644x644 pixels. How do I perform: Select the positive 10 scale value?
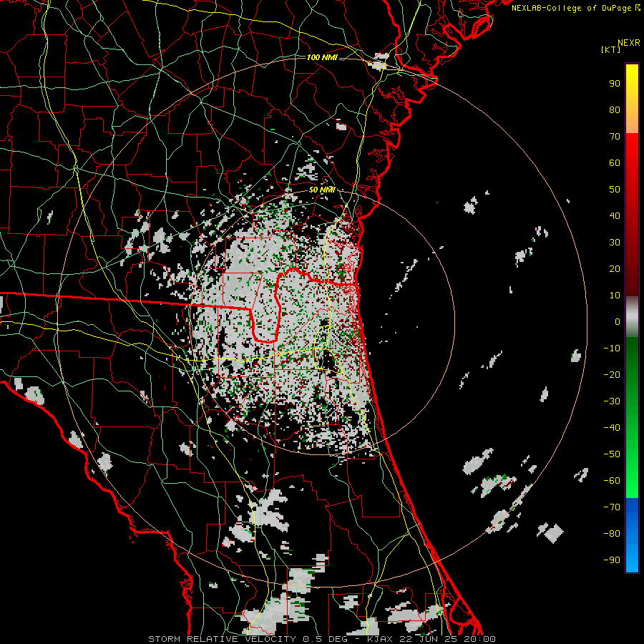(615, 296)
